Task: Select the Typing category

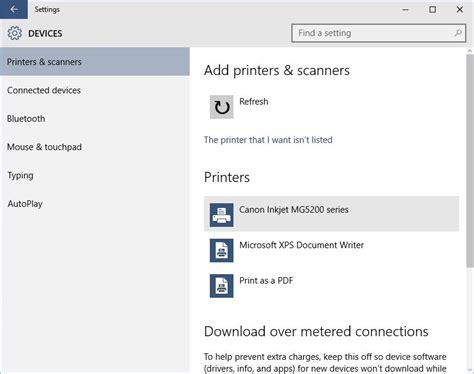Action: tap(95, 175)
